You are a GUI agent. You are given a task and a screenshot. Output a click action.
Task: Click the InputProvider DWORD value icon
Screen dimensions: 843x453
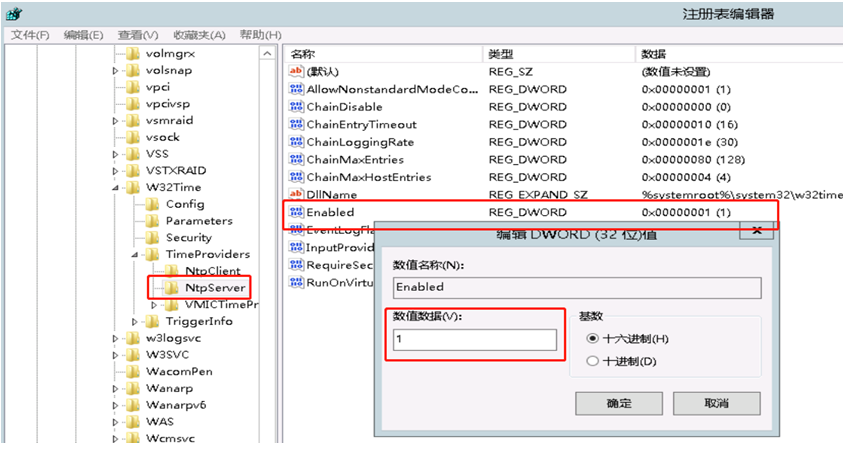point(296,247)
